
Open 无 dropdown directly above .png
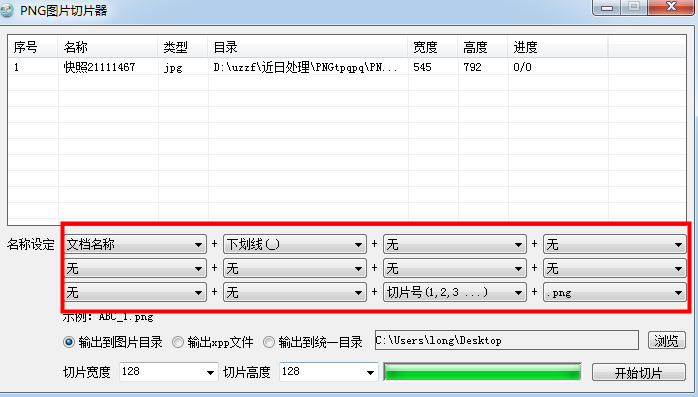(614, 268)
